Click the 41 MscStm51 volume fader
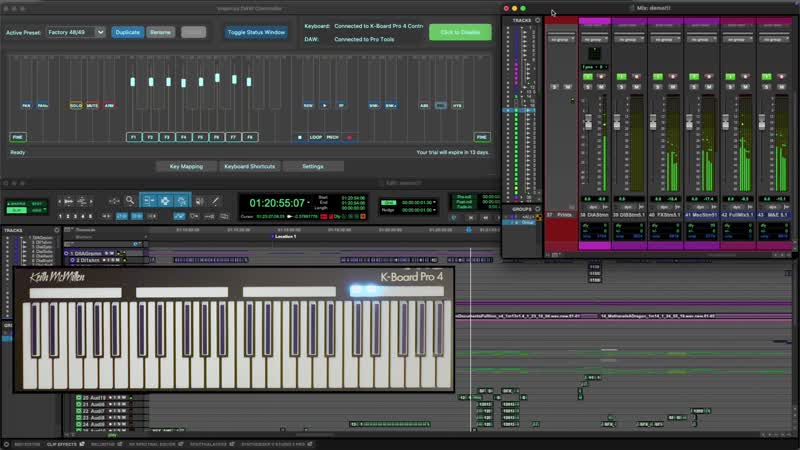 tap(689, 122)
